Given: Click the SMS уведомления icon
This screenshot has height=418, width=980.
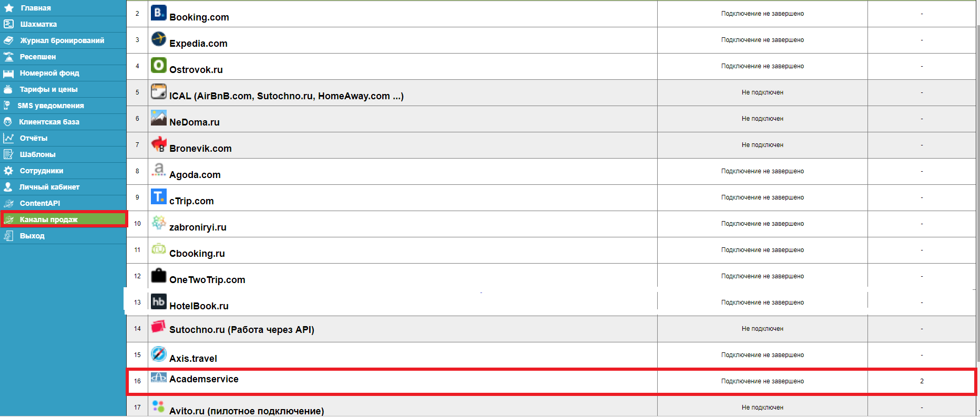Looking at the screenshot, I should click(7, 106).
